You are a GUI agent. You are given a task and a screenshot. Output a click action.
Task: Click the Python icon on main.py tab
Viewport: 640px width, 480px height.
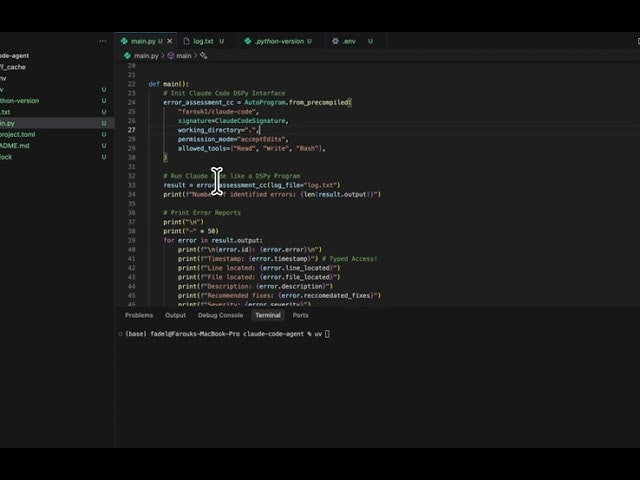[x=125, y=41]
